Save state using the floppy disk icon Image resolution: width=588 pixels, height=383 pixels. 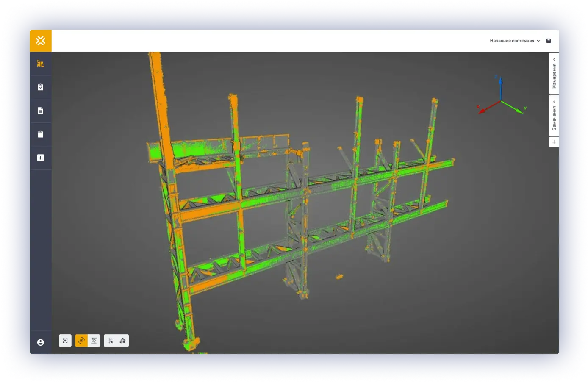click(549, 41)
